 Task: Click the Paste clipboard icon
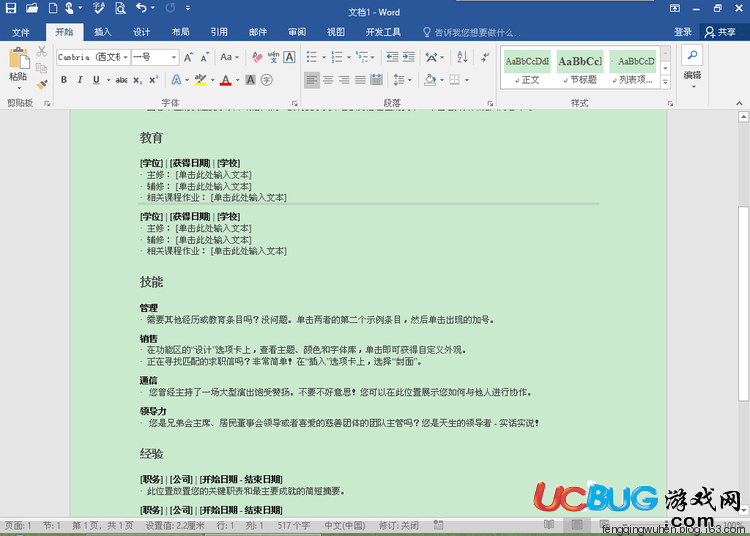click(x=19, y=59)
